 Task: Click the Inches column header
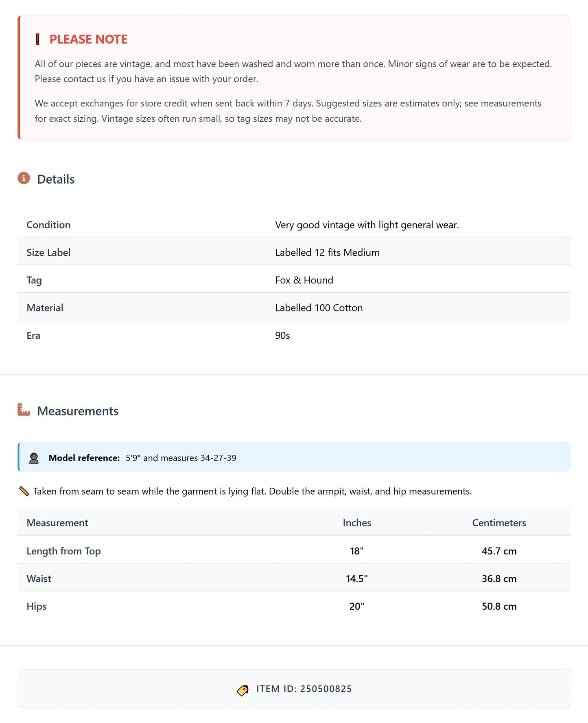(357, 523)
